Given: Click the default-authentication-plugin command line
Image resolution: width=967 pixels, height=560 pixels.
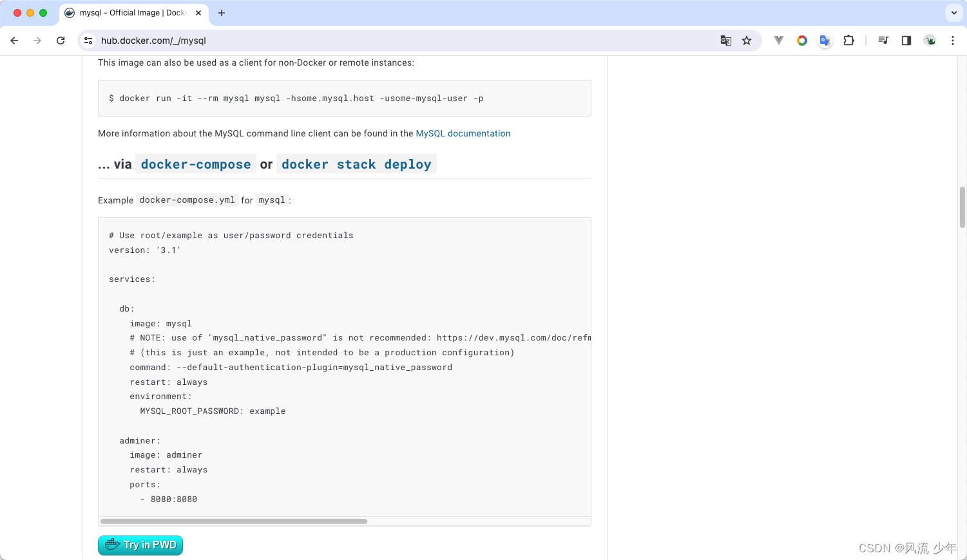Looking at the screenshot, I should (291, 368).
